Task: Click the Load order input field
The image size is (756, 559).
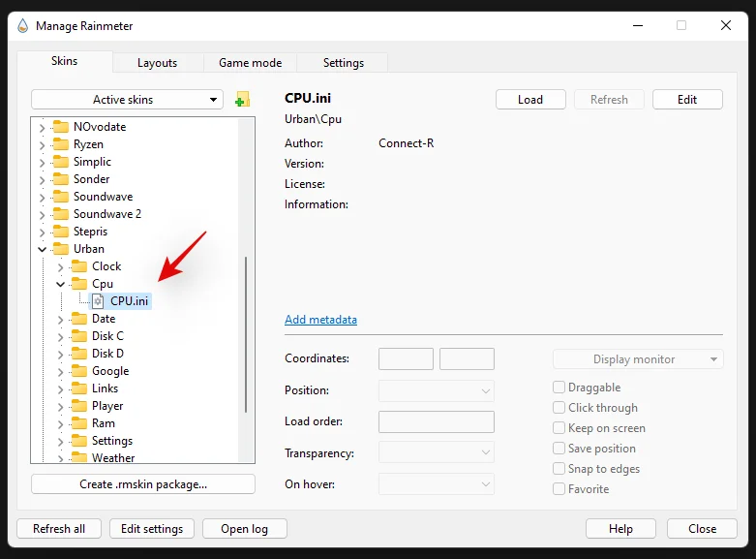Action: tap(437, 421)
